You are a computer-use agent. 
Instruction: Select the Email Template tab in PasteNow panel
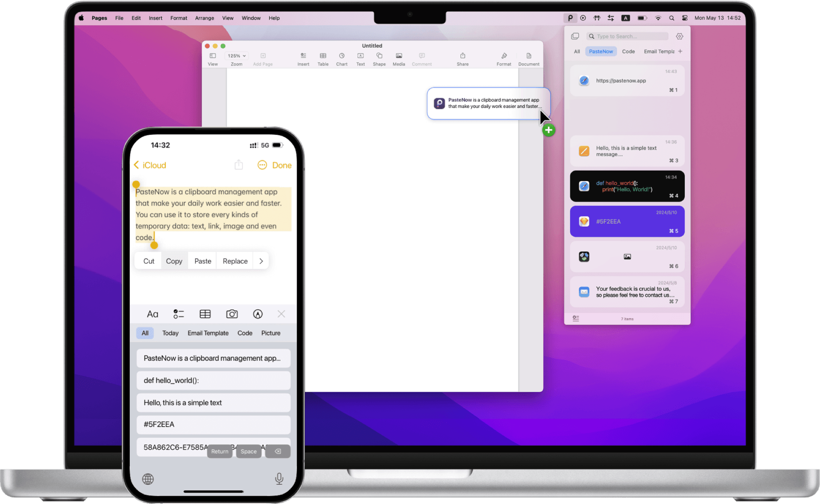point(659,51)
